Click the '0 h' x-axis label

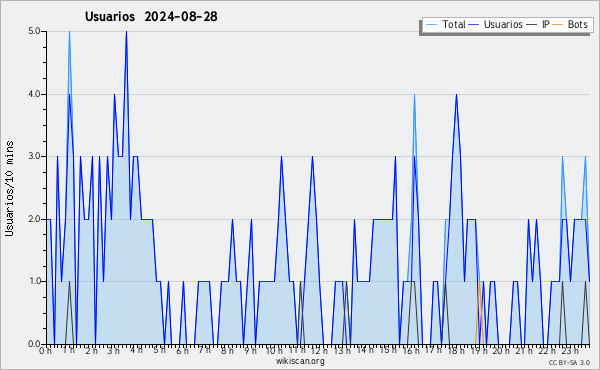(46, 350)
